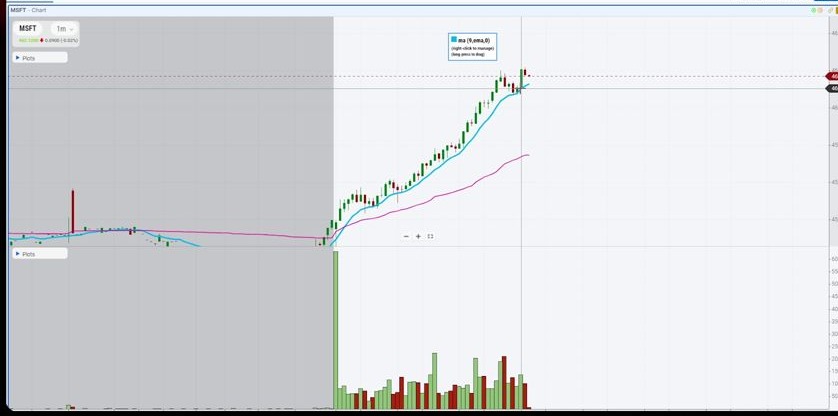Image resolution: width=838 pixels, height=416 pixels.
Task: Zoom out the chart with minus icon
Action: [406, 236]
